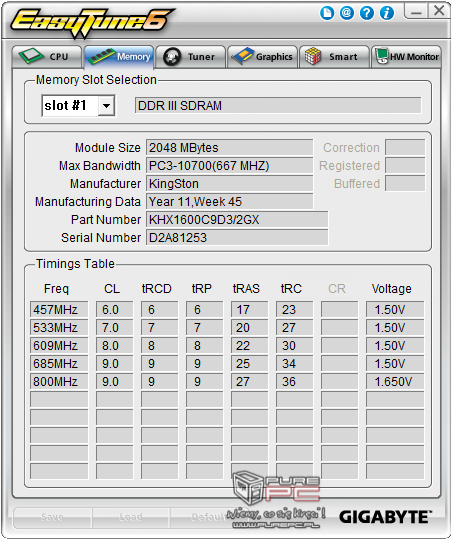
Task: Open the Smart tab
Action: click(334, 57)
